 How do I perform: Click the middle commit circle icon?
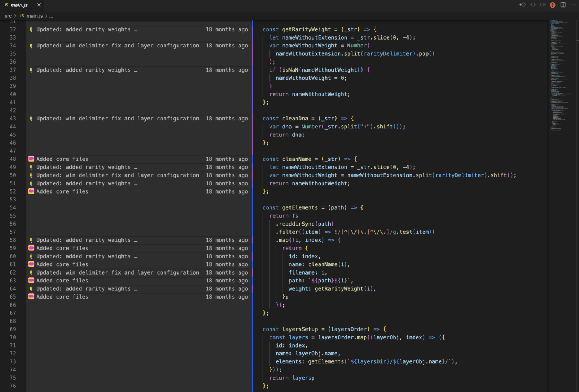pyautogui.click(x=533, y=5)
